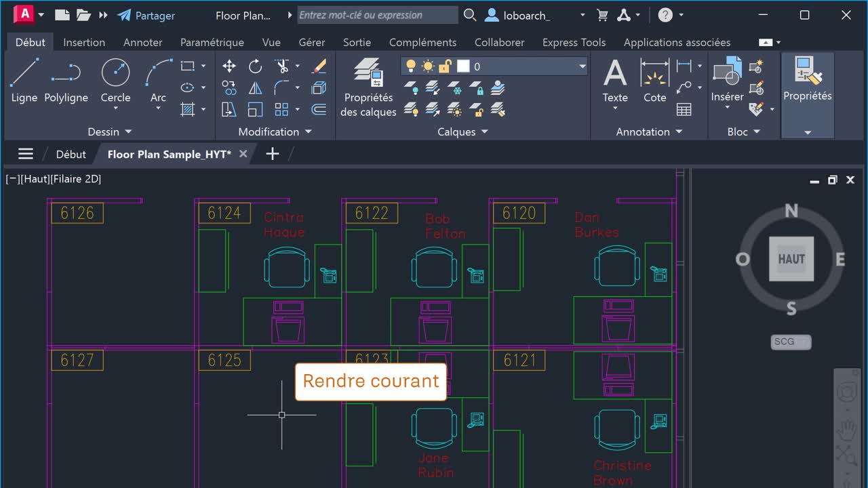Open the Express Tools tab
The width and height of the screenshot is (868, 488).
(574, 42)
